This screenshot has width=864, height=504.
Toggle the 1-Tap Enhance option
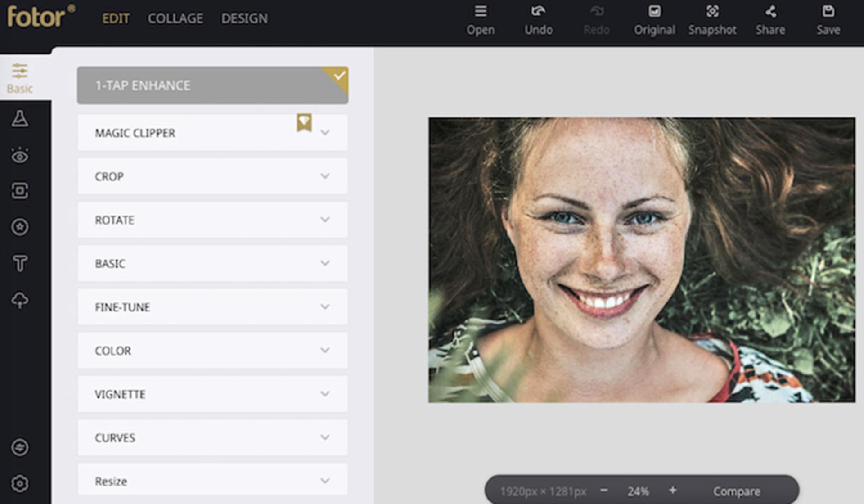212,85
